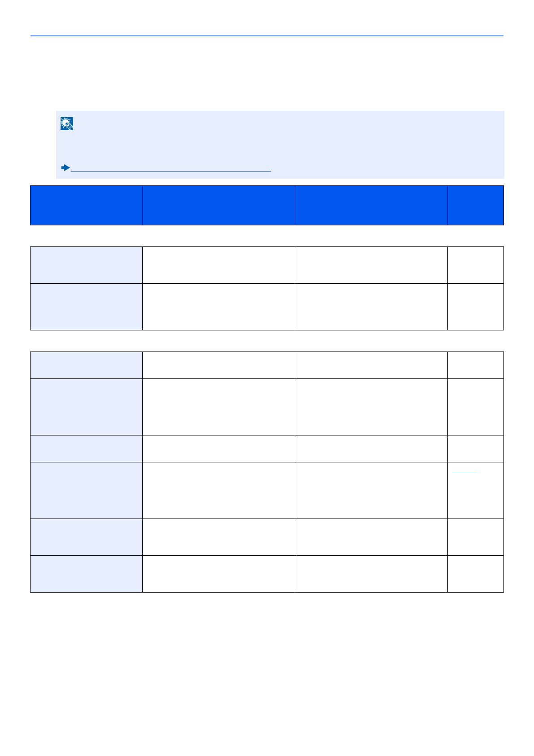Select the second blue header cell
The image size is (534, 756).
tap(219, 205)
